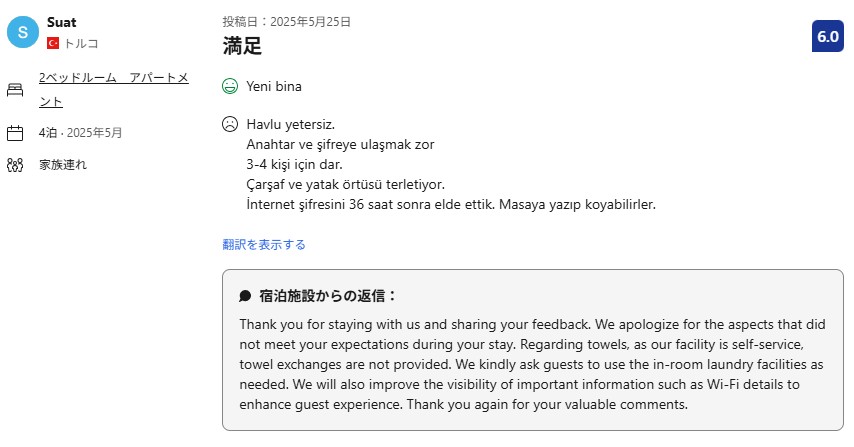Click the positive comment Yeni bina
Image resolution: width=854 pixels, height=447 pixels.
coord(274,86)
